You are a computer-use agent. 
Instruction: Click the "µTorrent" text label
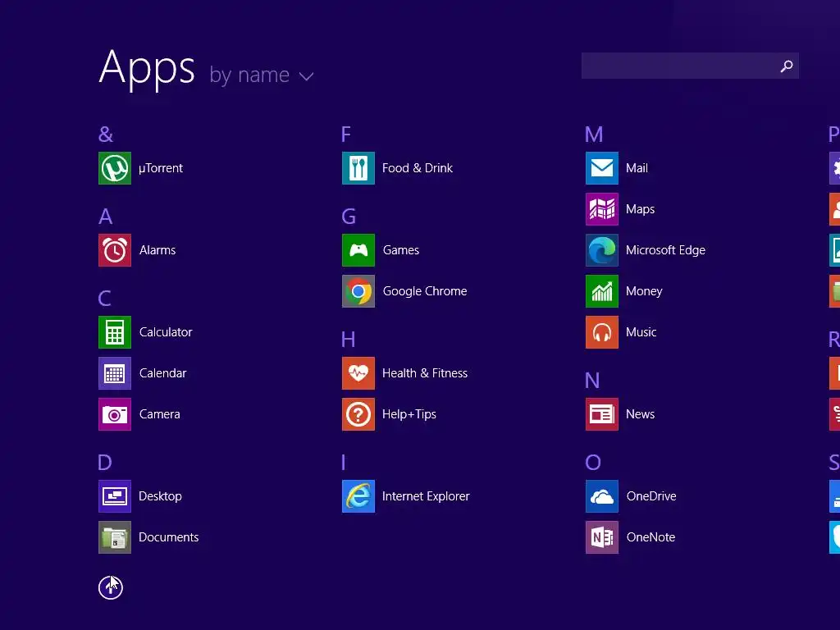pyautogui.click(x=161, y=168)
